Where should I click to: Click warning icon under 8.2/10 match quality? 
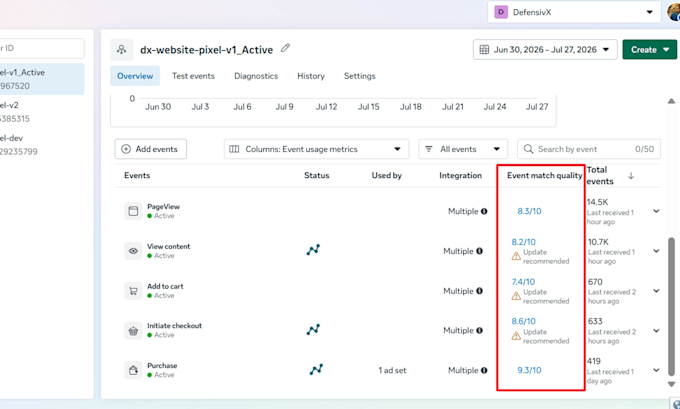click(516, 256)
